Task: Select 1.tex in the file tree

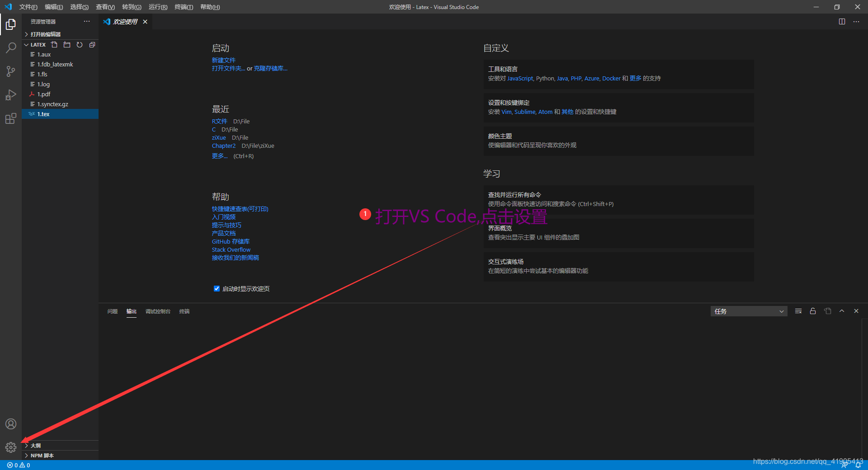Action: (60, 114)
